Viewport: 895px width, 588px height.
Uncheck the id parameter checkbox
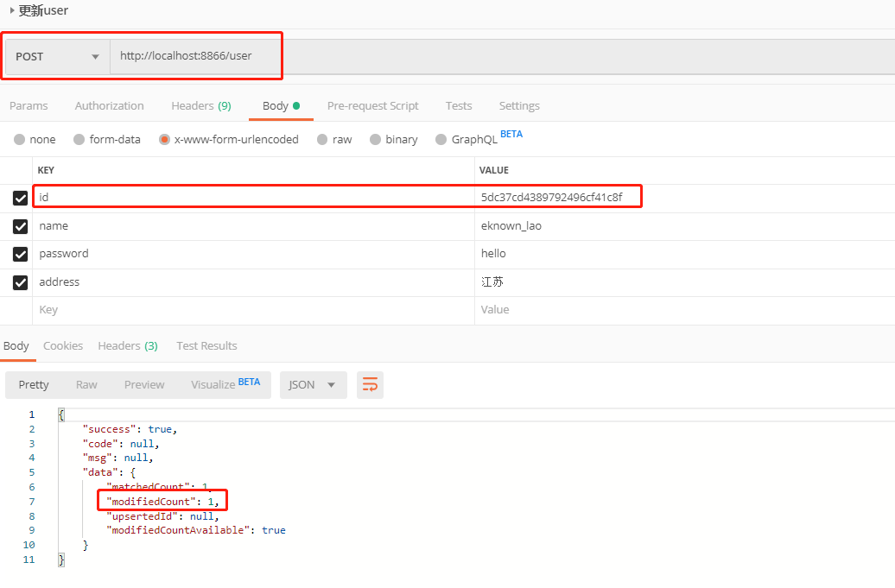(20, 198)
